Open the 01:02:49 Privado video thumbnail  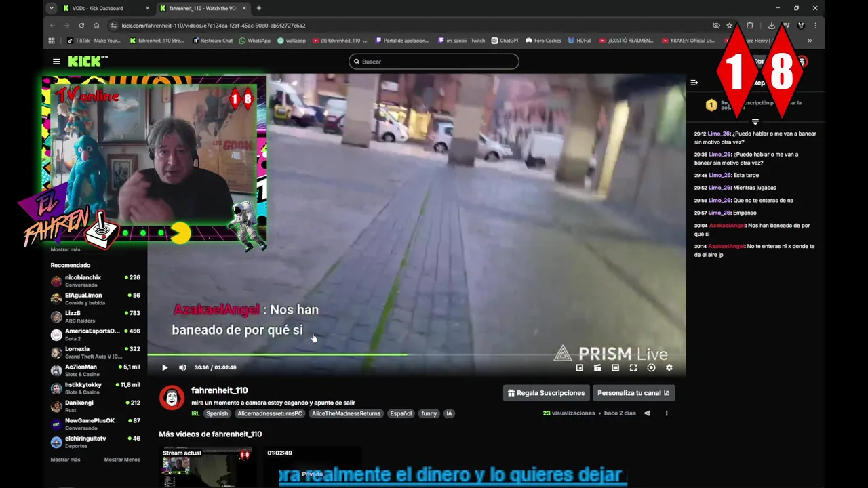click(x=313, y=466)
